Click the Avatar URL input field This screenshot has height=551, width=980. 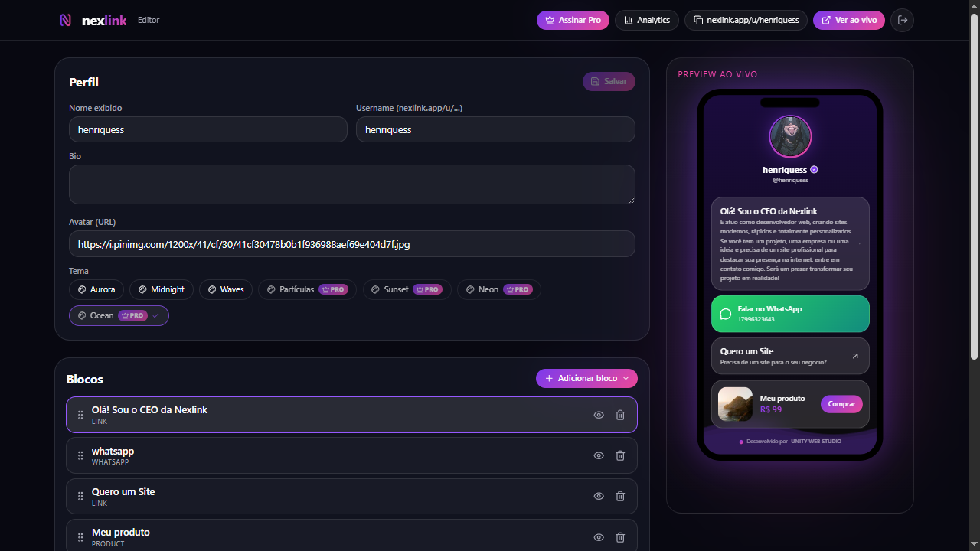[352, 244]
